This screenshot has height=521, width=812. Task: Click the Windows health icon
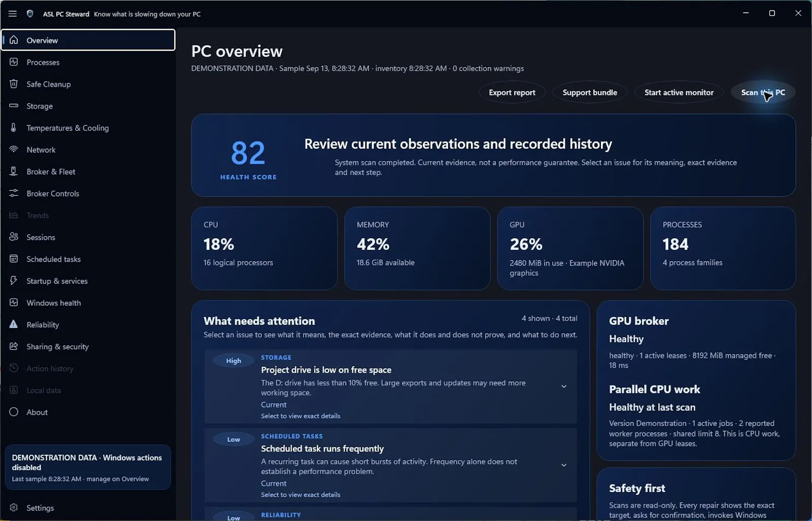click(14, 302)
